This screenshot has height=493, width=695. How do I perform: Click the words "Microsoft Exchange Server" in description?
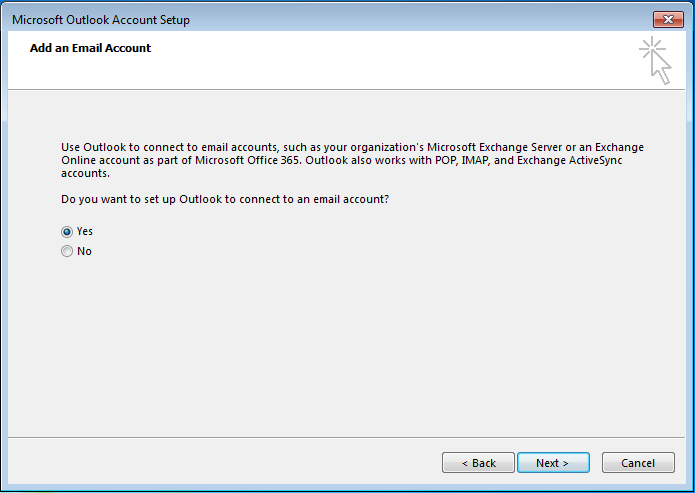click(494, 147)
